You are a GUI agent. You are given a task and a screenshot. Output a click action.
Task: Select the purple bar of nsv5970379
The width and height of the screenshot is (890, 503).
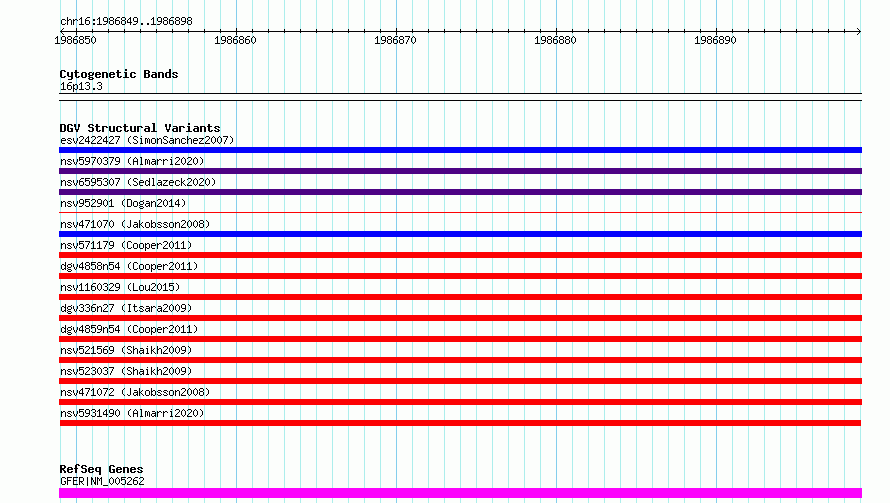pyautogui.click(x=460, y=171)
